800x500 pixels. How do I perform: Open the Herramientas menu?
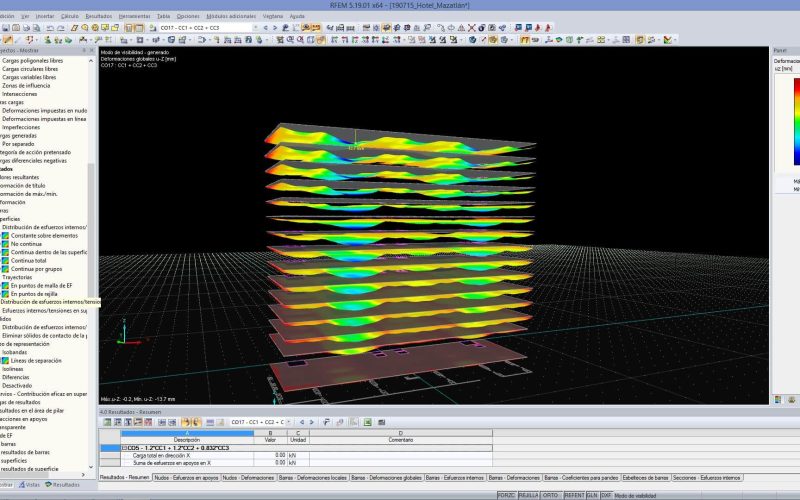(x=134, y=16)
